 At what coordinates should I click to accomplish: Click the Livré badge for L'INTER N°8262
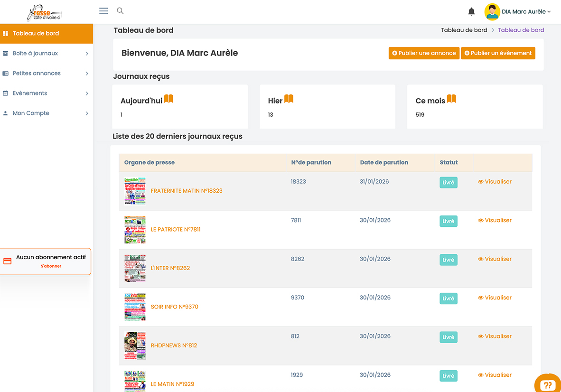[x=448, y=260]
